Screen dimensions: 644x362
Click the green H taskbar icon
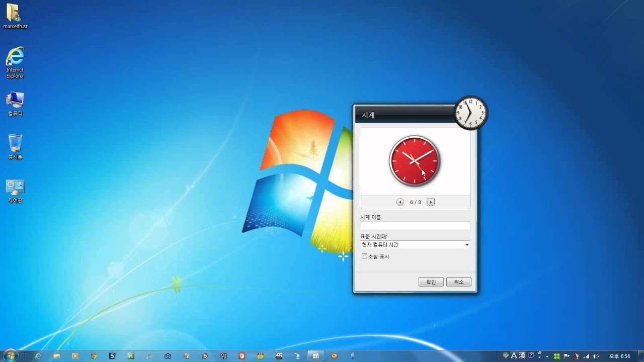pyautogui.click(x=131, y=356)
